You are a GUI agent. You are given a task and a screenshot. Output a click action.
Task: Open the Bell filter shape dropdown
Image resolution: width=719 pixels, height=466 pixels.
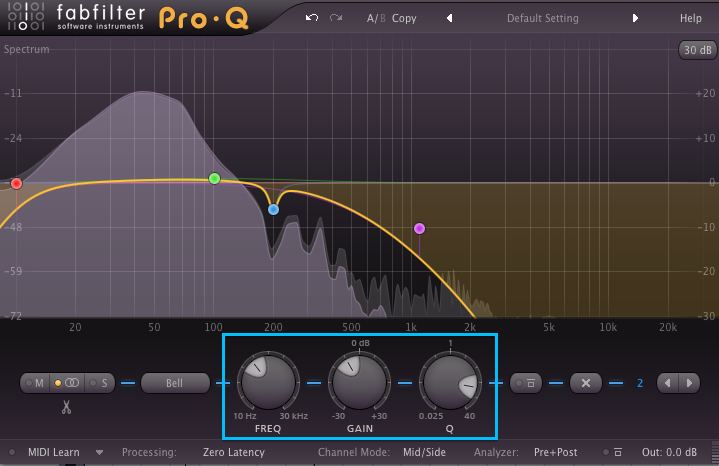[175, 383]
